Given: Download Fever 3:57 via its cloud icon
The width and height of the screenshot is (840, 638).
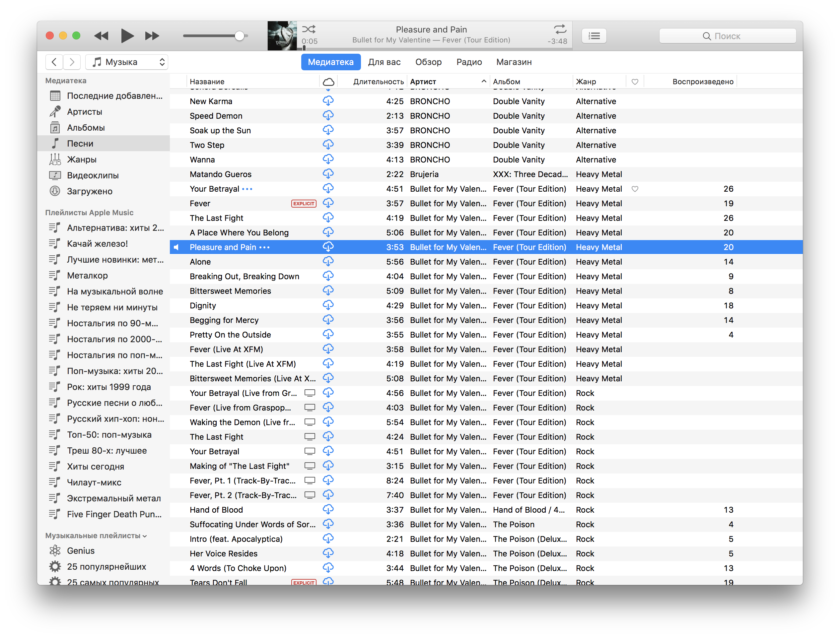Looking at the screenshot, I should [x=328, y=203].
